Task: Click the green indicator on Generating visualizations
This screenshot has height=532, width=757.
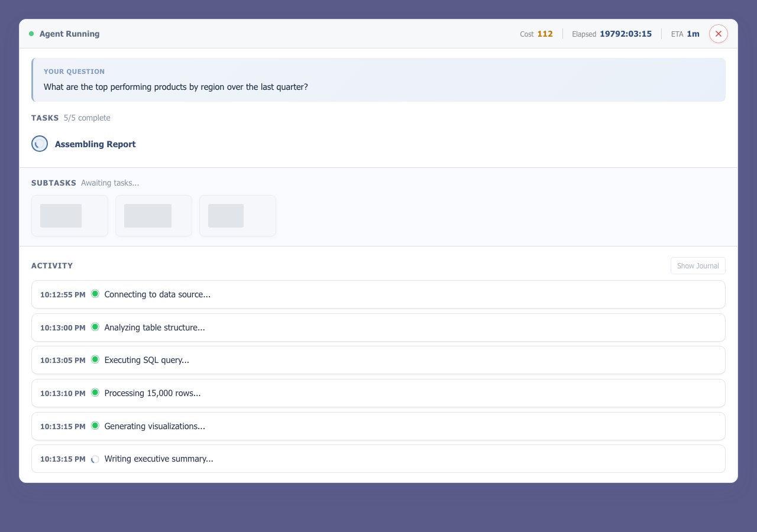Action: tap(95, 425)
